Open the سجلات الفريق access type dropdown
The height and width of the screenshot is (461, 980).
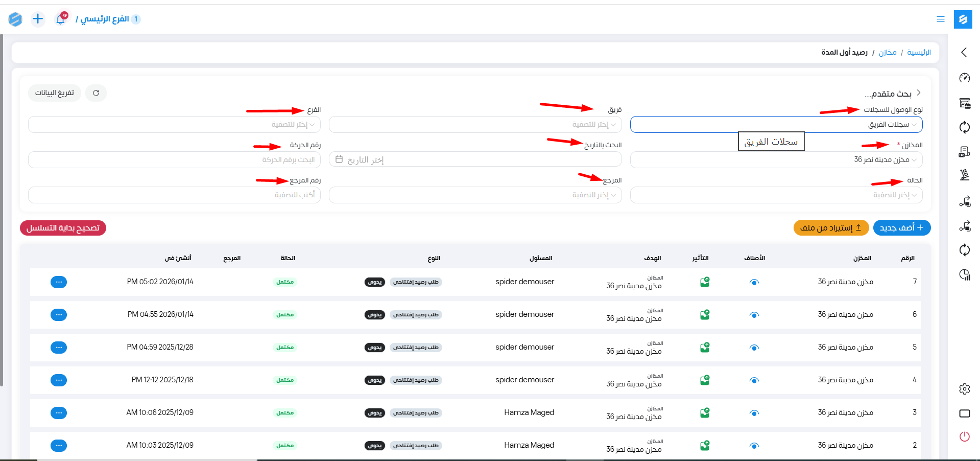tap(776, 125)
